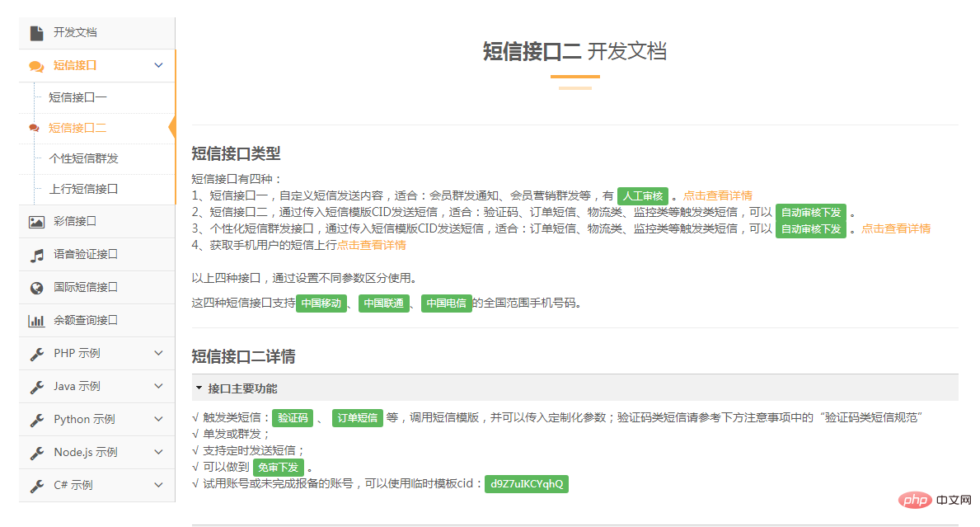Click the wrench icon beside Node.js 示例
Image resolution: width=980 pixels, height=527 pixels.
[37, 453]
